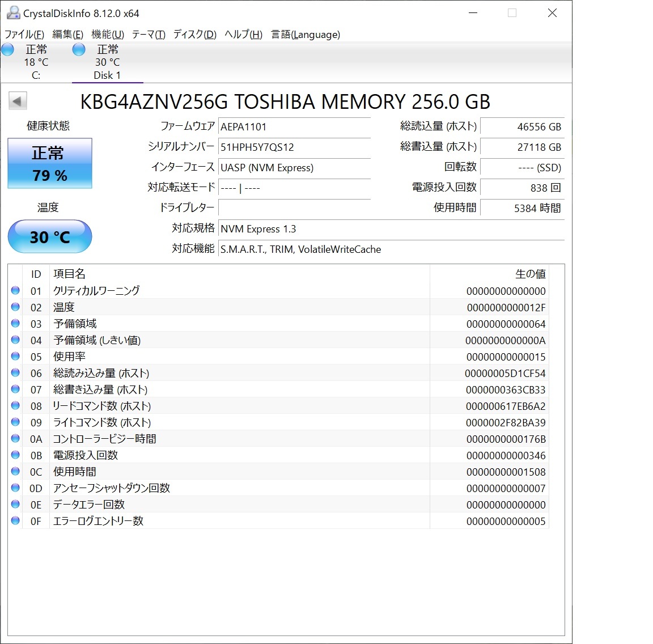The image size is (653, 644).
Task: Click the features field S.M.A.R.T., TRIM, VolatileWriteCache
Action: [x=392, y=249]
